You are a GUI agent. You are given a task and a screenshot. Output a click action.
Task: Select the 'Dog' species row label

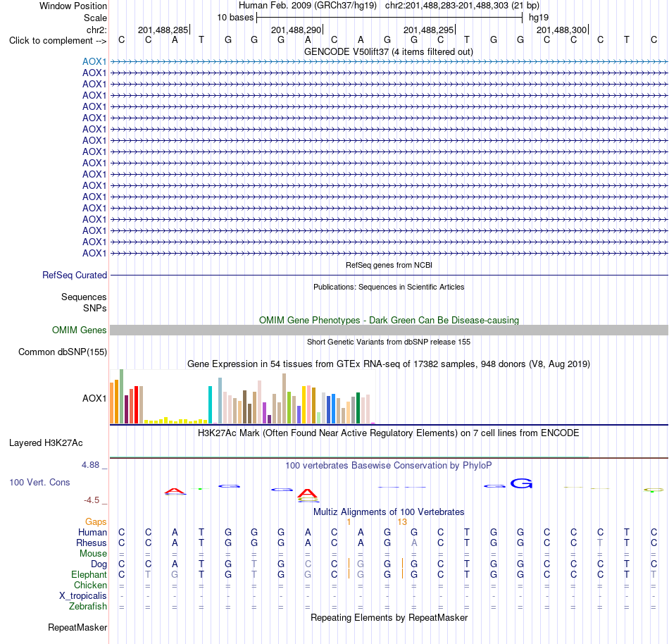coord(99,564)
